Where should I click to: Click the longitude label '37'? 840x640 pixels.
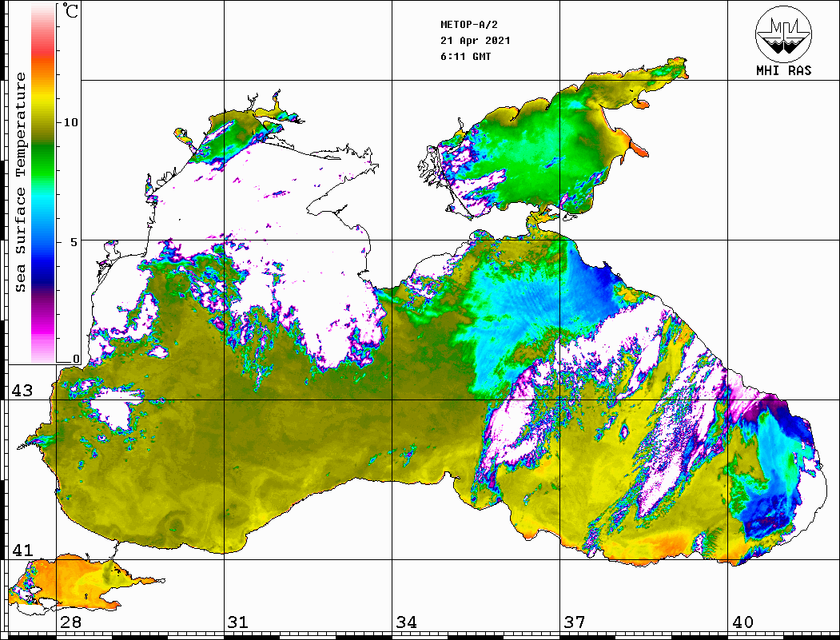click(575, 622)
